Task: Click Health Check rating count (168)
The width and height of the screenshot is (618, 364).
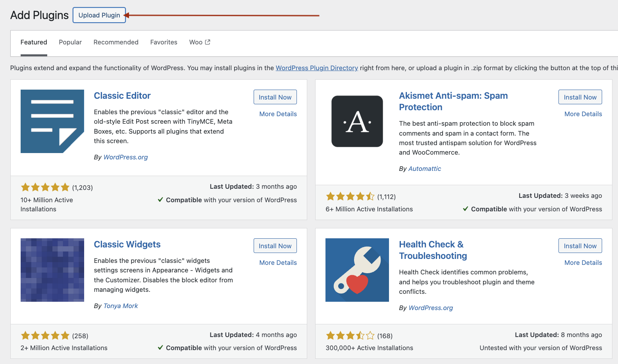Action: coord(385,336)
